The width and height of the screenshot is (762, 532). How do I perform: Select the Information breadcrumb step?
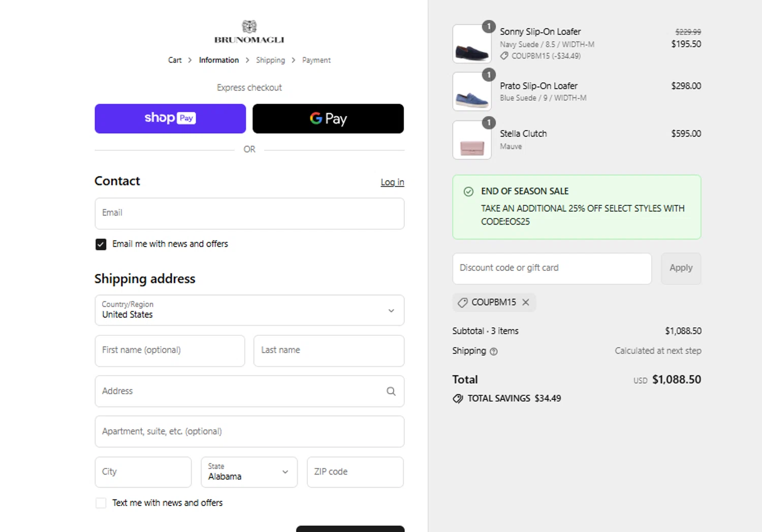tap(218, 60)
